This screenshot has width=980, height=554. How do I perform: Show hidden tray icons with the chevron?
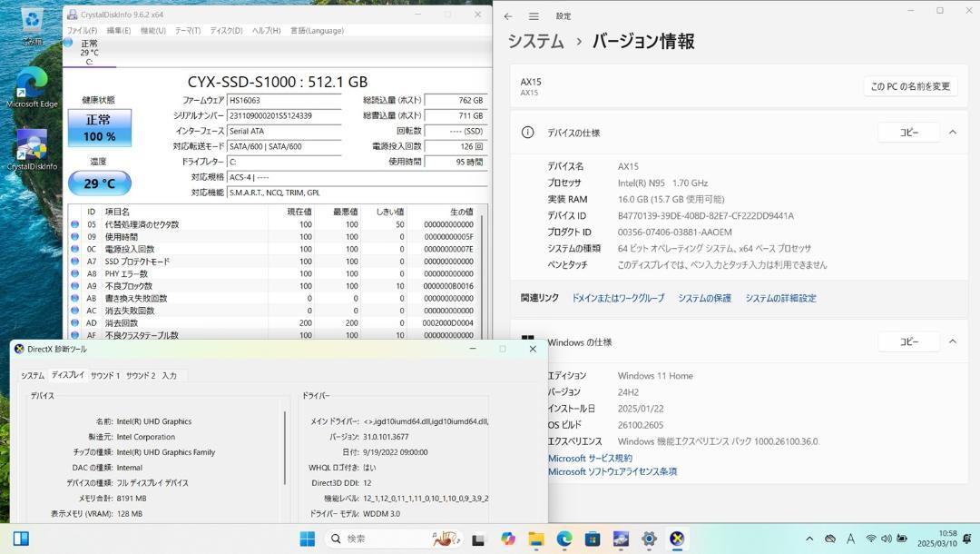[809, 539]
